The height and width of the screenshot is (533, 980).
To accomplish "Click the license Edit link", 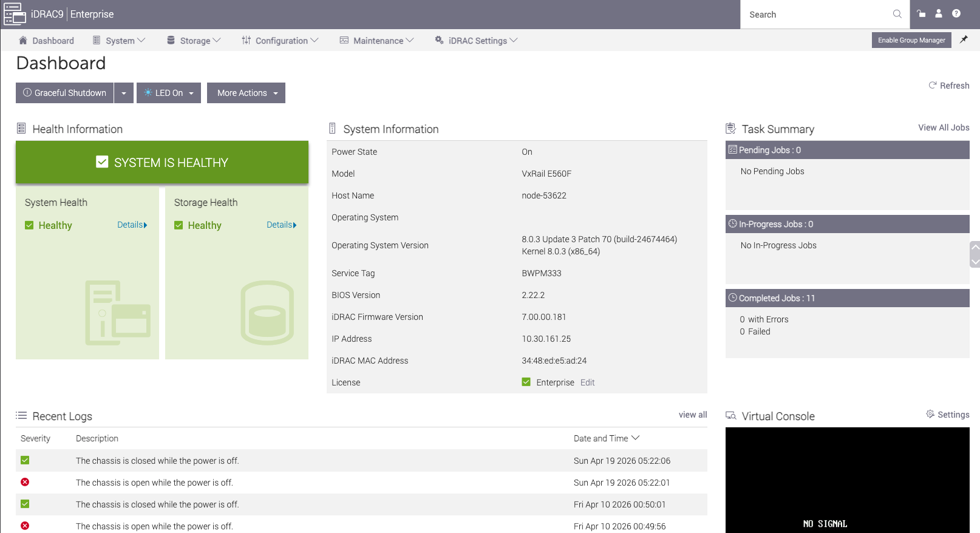I will 587,382.
